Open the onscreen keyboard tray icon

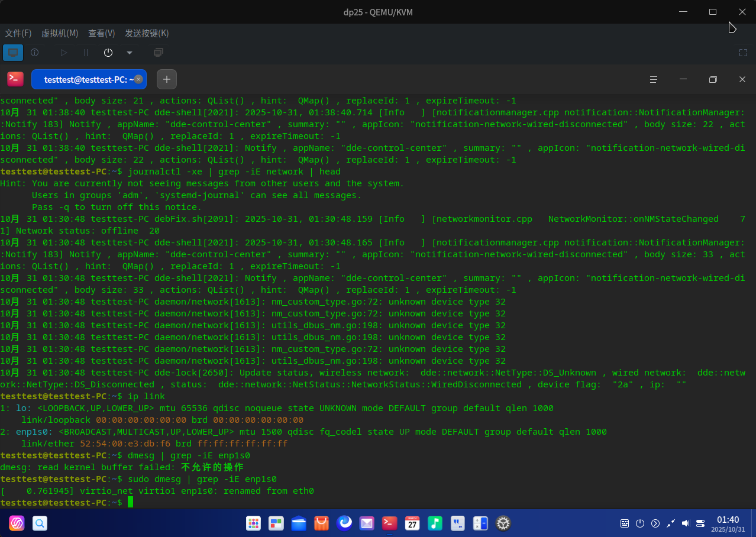tap(625, 523)
